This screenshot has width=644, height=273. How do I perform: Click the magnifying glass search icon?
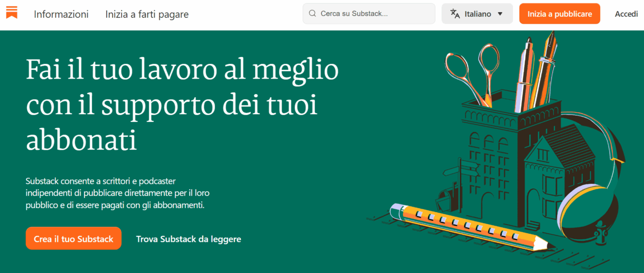pyautogui.click(x=312, y=14)
